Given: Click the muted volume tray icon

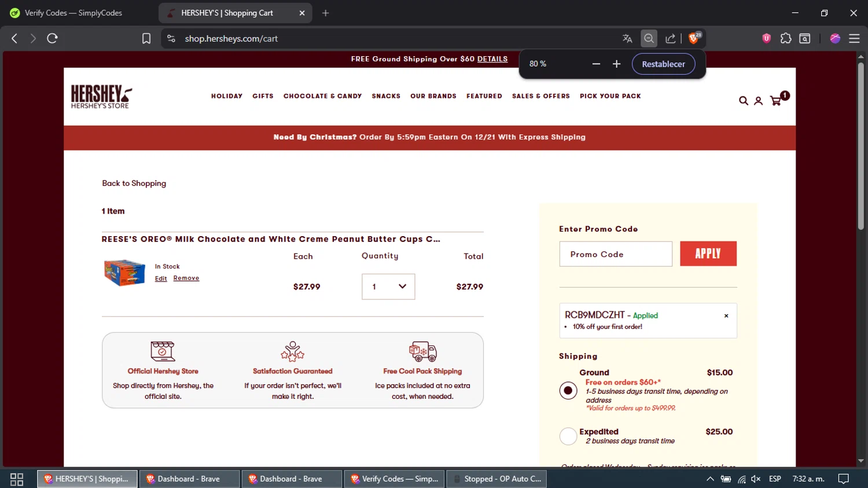Looking at the screenshot, I should point(756,479).
